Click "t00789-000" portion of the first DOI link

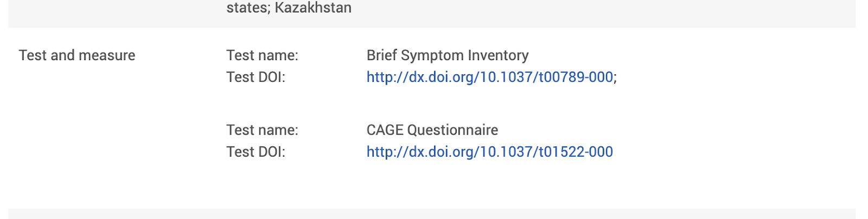576,77
